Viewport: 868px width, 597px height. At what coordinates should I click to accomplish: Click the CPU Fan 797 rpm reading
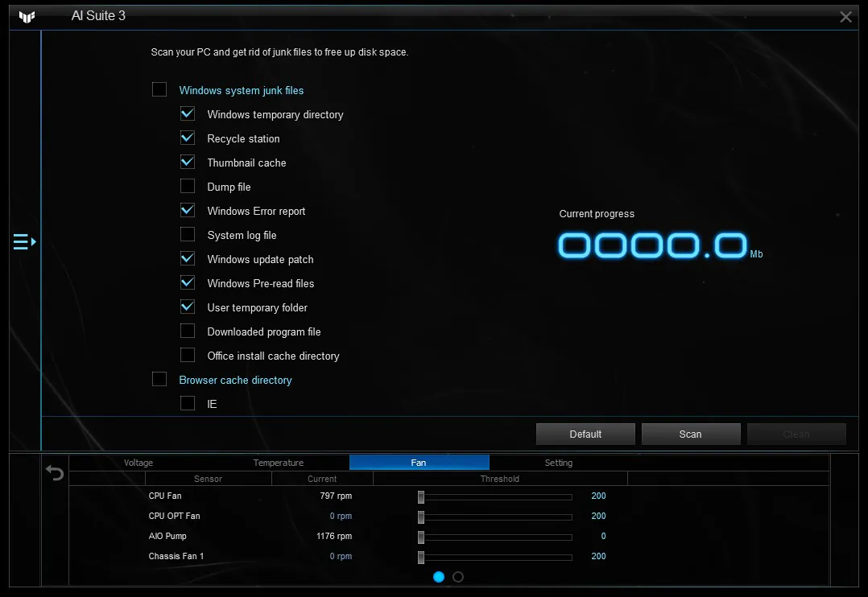336,496
